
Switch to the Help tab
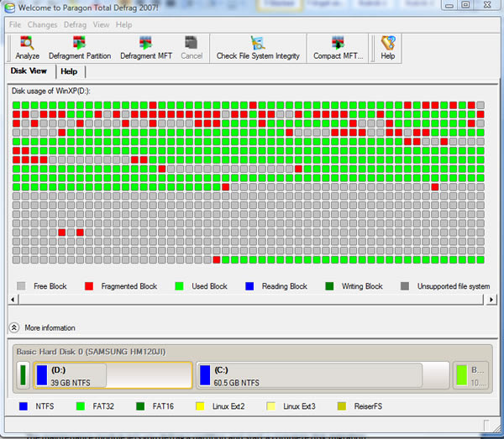(69, 71)
